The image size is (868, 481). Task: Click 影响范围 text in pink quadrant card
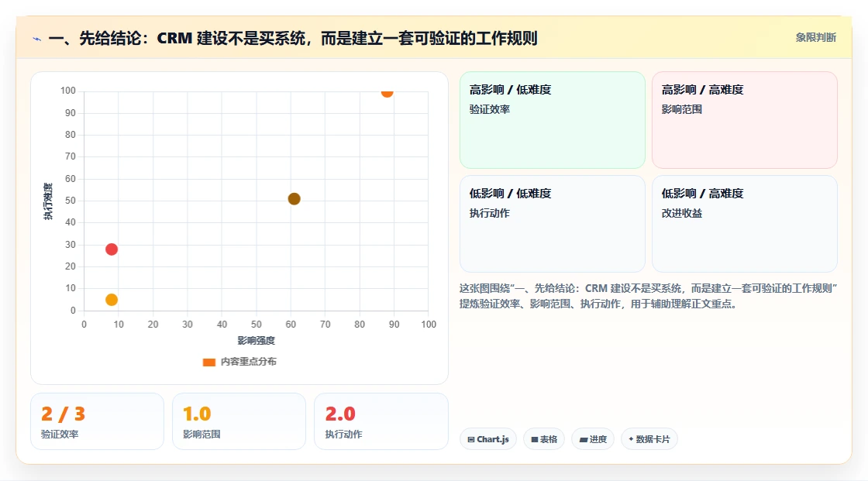click(681, 109)
